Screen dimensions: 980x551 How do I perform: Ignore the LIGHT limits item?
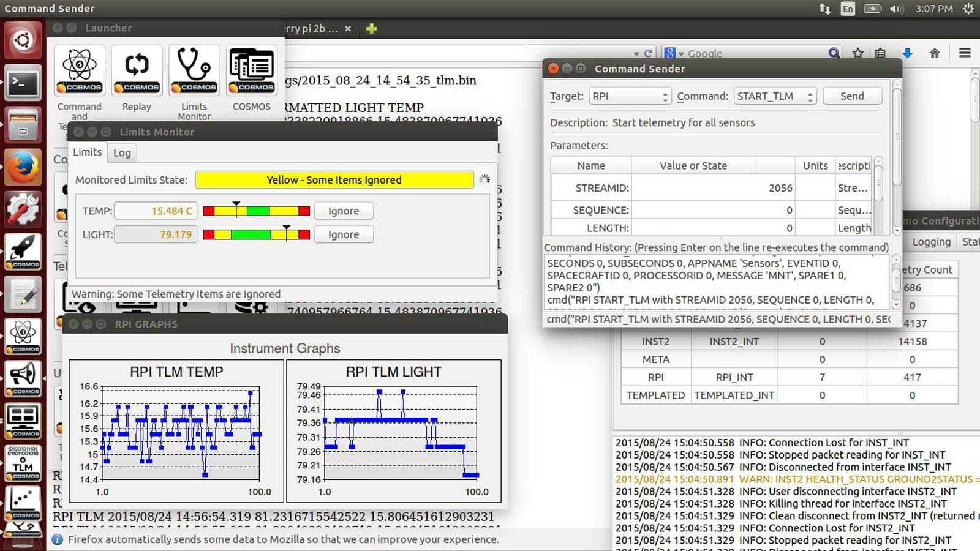(344, 234)
